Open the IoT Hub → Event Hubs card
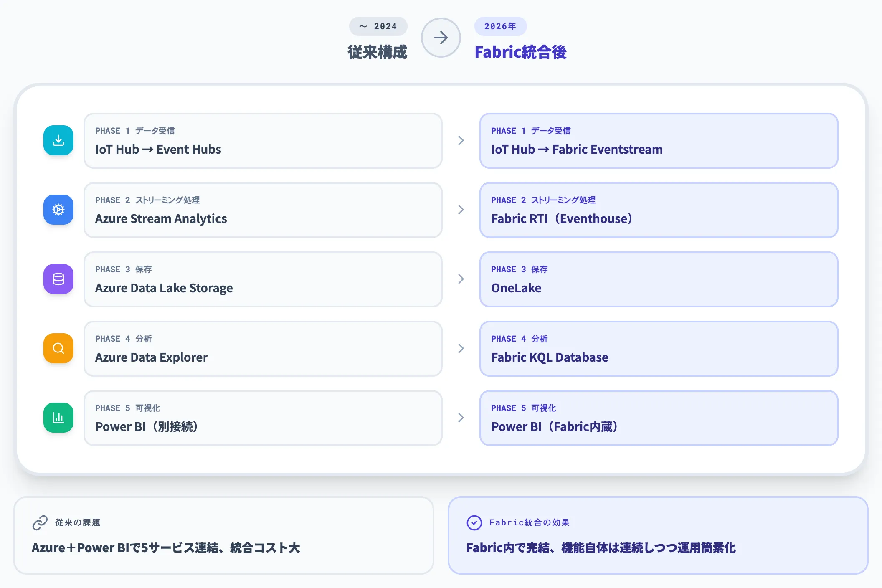This screenshot has width=882, height=588. 263,141
